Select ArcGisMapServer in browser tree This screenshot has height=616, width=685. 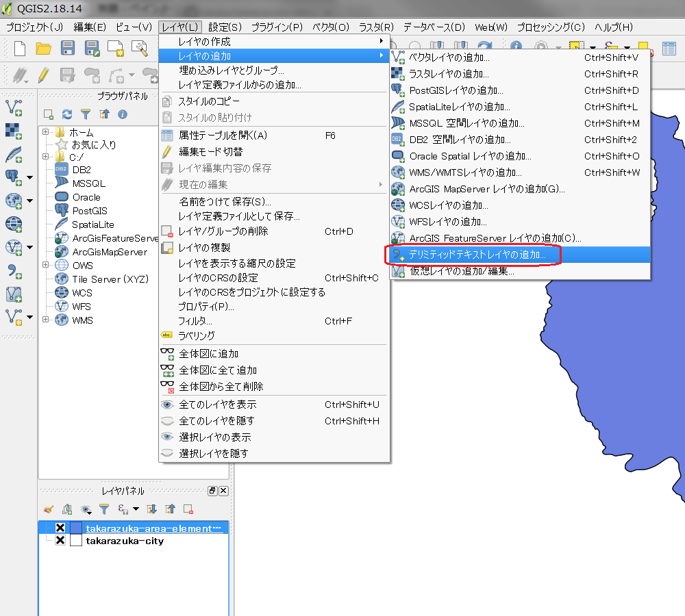110,252
